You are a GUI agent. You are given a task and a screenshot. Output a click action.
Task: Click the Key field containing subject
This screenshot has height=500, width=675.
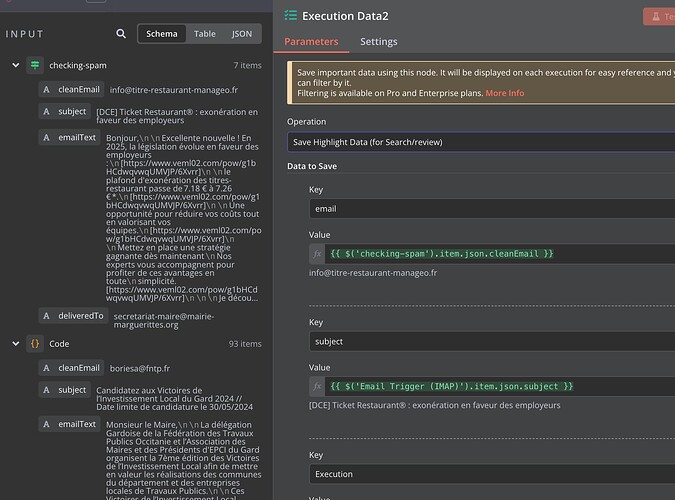coord(492,342)
